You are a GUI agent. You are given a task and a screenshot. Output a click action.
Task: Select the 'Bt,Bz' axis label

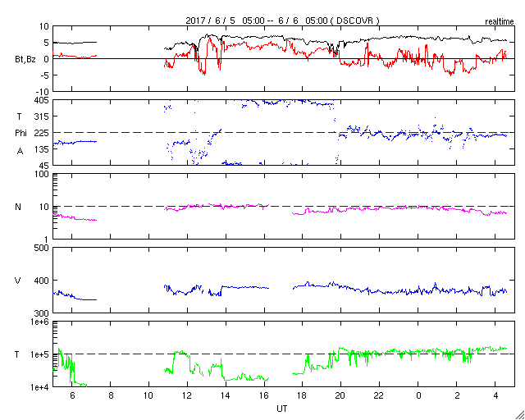pos(25,60)
